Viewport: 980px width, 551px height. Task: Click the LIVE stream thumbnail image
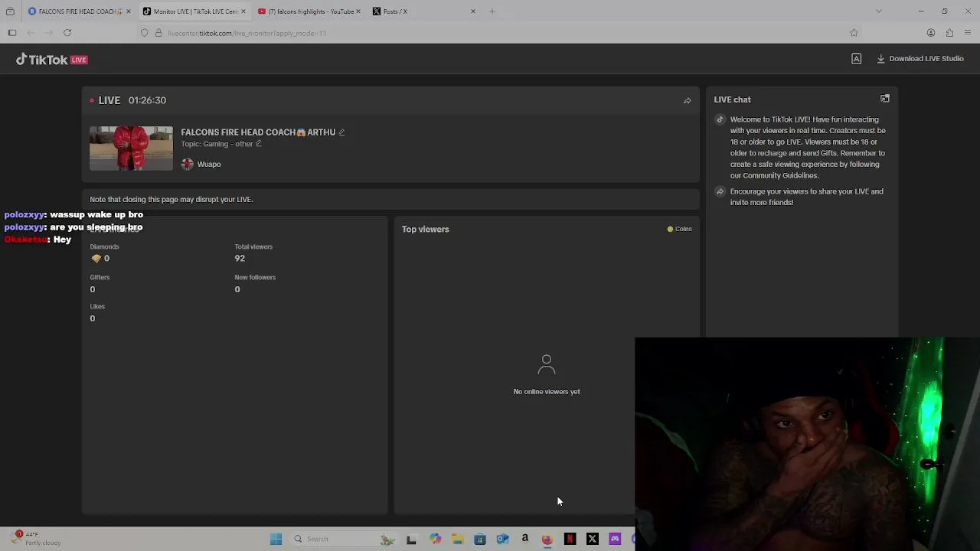tap(131, 148)
